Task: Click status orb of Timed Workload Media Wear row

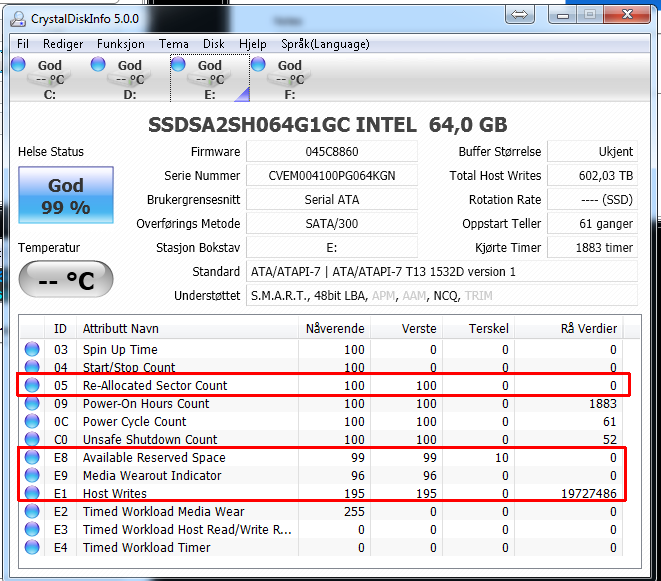Action: pos(32,511)
